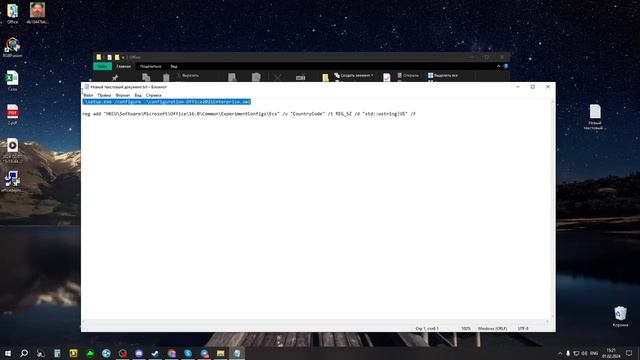Collapse the Explorer ribbon with the chevron

point(498,66)
